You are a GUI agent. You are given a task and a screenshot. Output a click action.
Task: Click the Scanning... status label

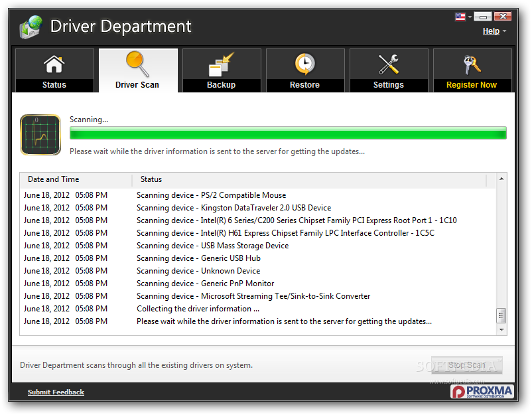click(x=89, y=120)
